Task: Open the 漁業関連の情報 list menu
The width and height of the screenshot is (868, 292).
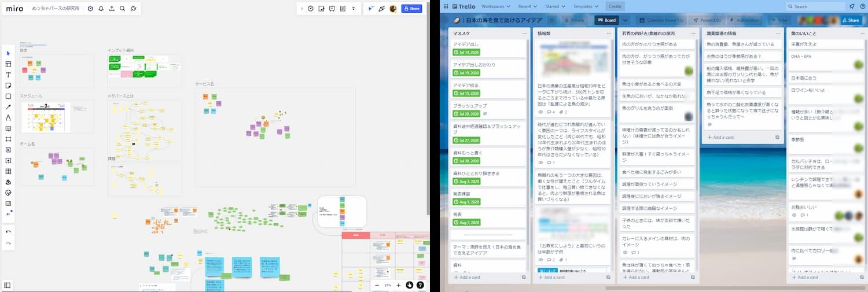Action: [778, 34]
